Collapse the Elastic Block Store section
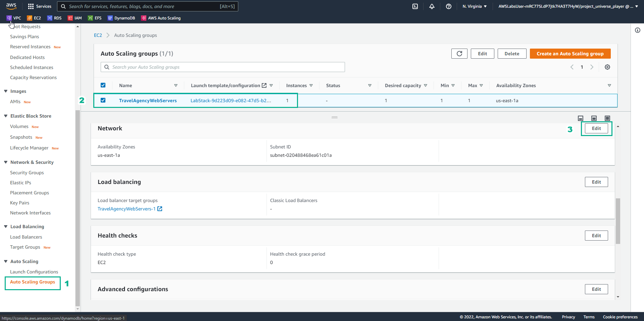The height and width of the screenshot is (321, 644). pos(6,116)
